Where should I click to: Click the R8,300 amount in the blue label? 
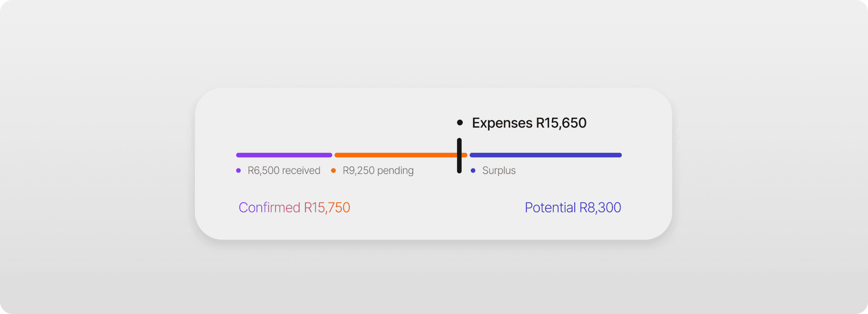[x=600, y=208]
